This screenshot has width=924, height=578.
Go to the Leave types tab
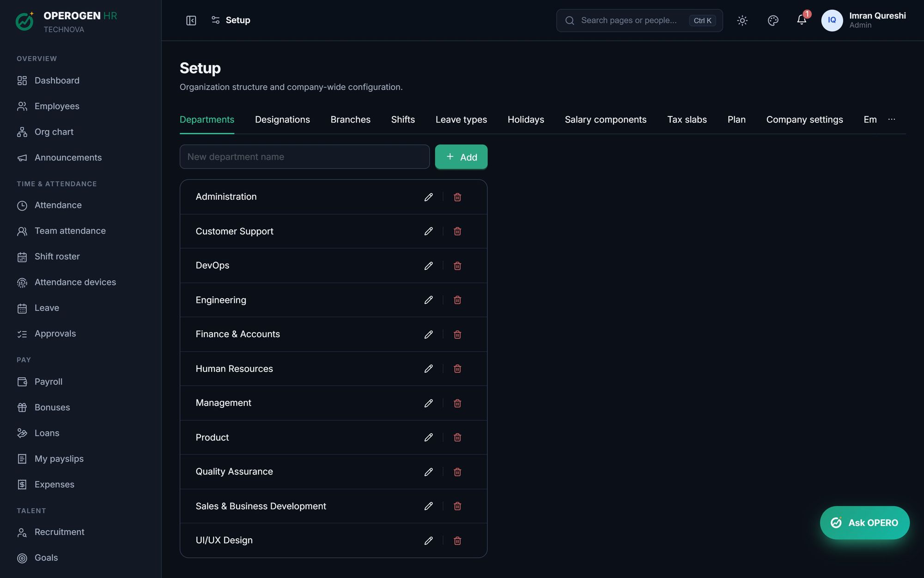(461, 120)
